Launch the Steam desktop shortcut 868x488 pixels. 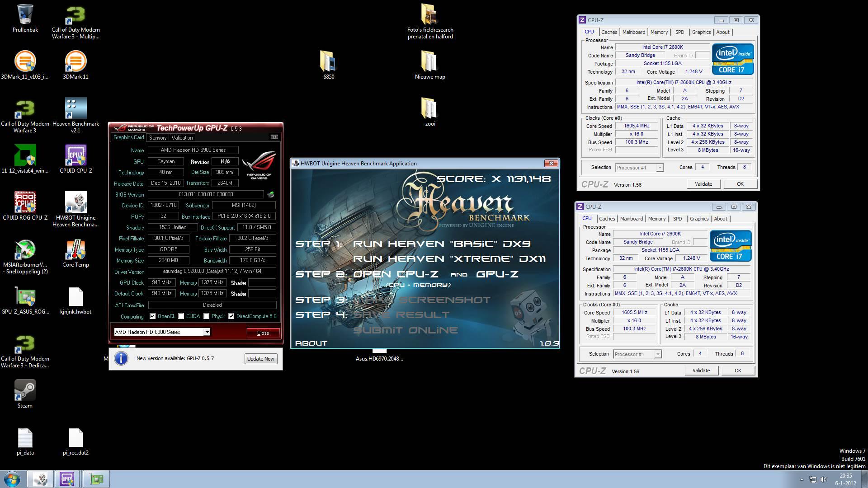[x=25, y=394]
